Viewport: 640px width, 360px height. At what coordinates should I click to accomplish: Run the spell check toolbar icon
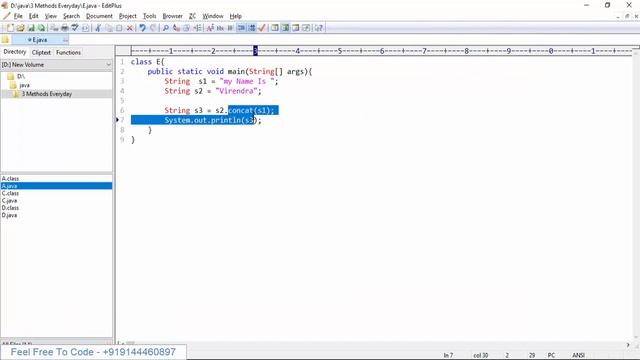[75, 28]
